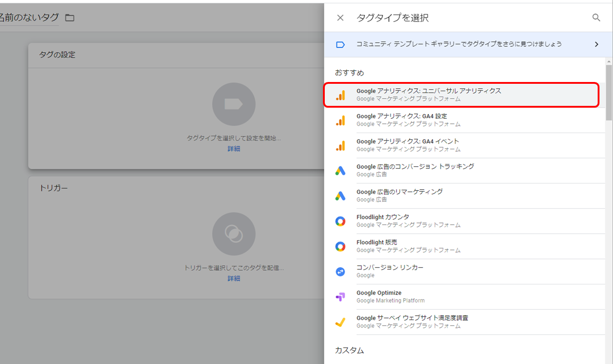
Task: Click the Google Optimize purple icon
Action: point(340,297)
